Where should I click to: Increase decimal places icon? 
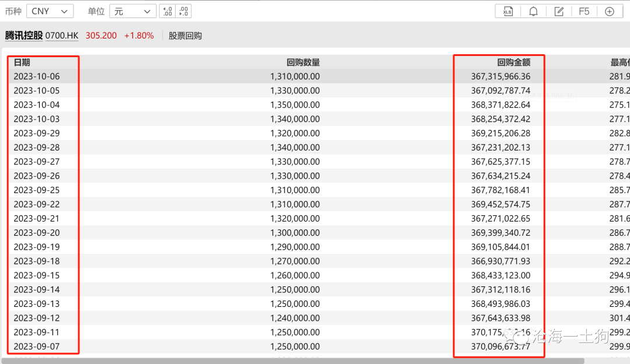[167, 11]
